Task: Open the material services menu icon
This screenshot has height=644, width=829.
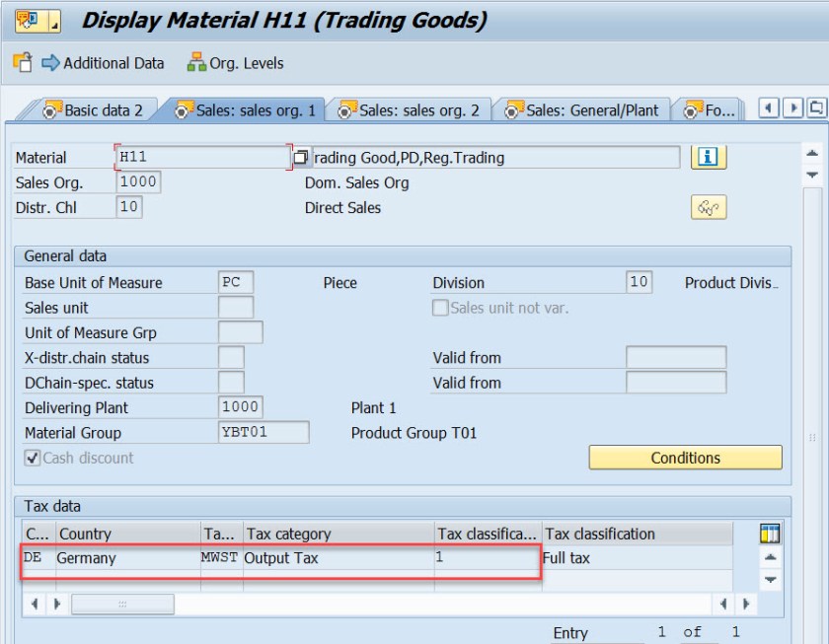Action: (x=38, y=21)
